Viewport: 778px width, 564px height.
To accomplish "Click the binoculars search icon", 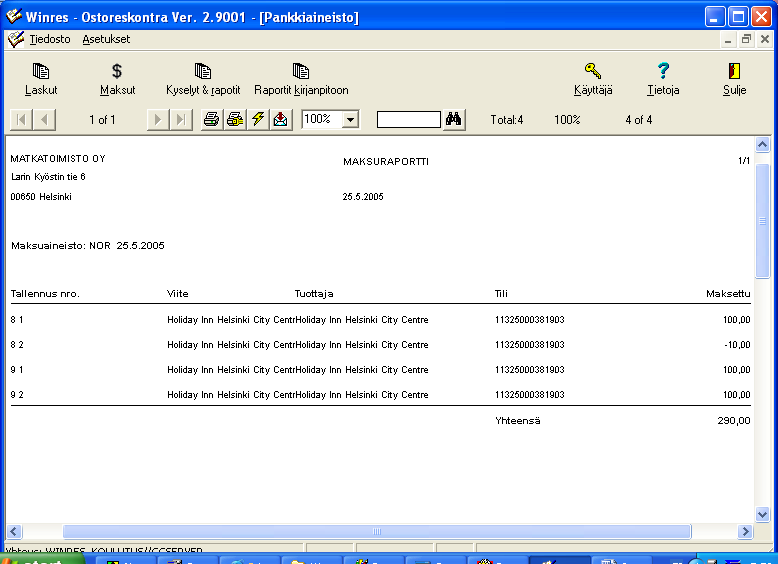I will (x=454, y=120).
